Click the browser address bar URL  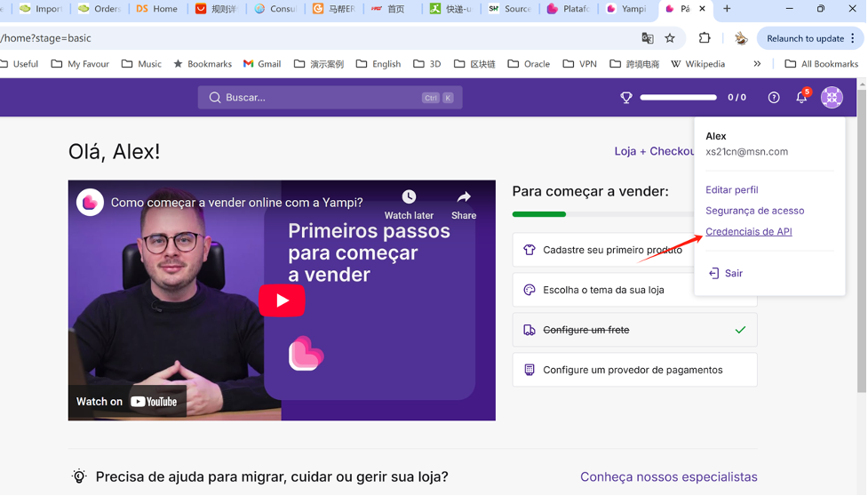[46, 38]
